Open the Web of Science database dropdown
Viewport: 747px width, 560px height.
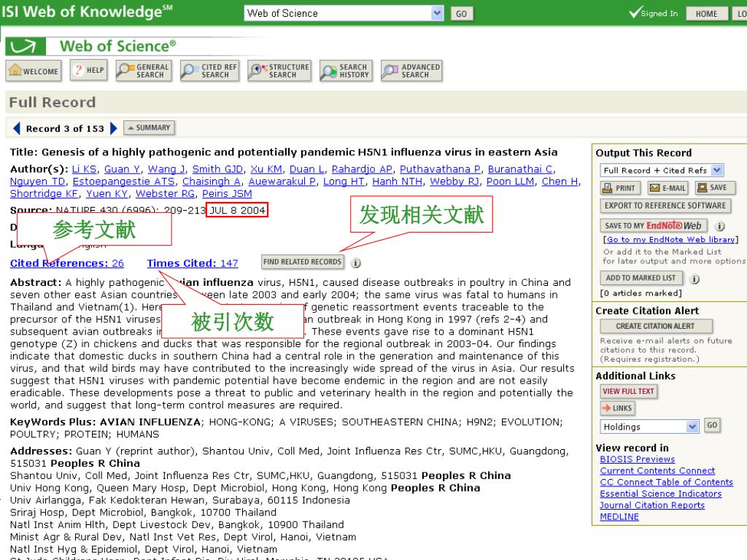click(438, 13)
